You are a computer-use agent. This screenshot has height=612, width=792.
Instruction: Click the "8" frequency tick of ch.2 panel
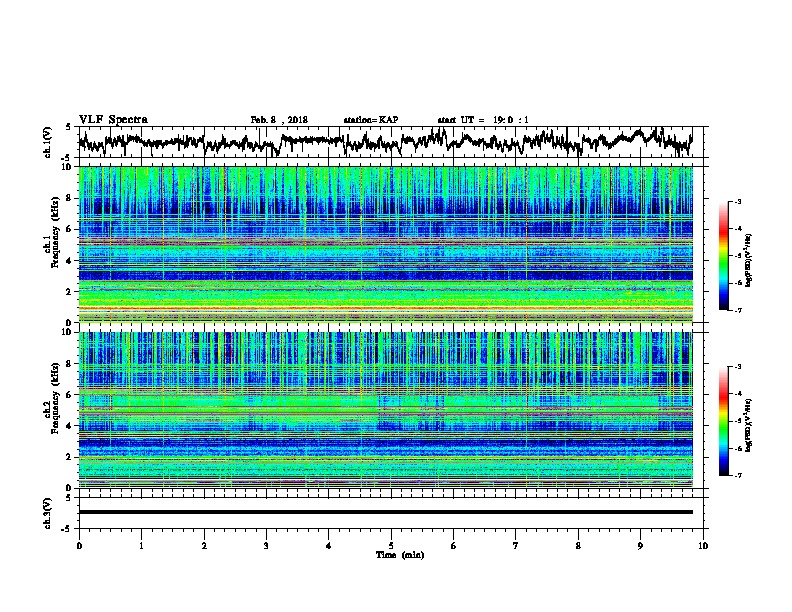[x=70, y=364]
